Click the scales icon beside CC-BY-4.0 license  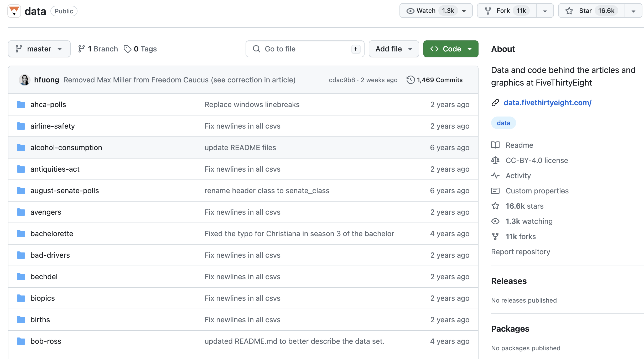495,160
